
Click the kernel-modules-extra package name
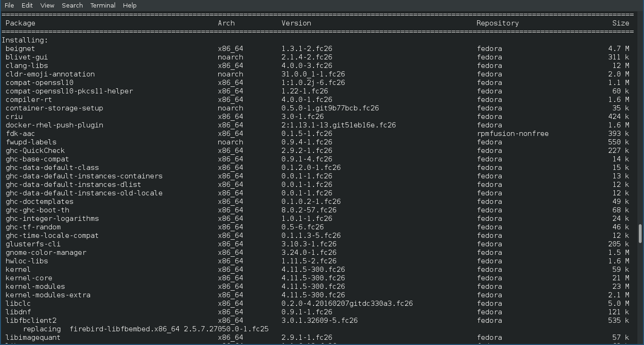coord(48,295)
